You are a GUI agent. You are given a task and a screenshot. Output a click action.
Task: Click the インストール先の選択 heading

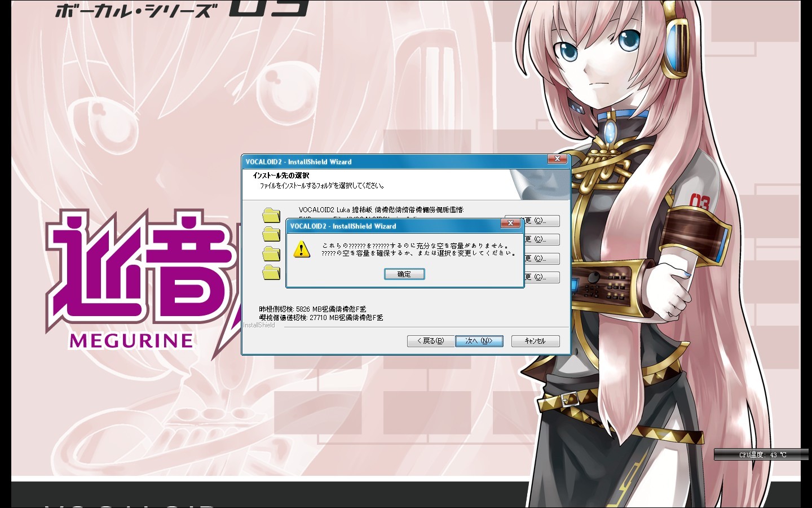coord(281,176)
